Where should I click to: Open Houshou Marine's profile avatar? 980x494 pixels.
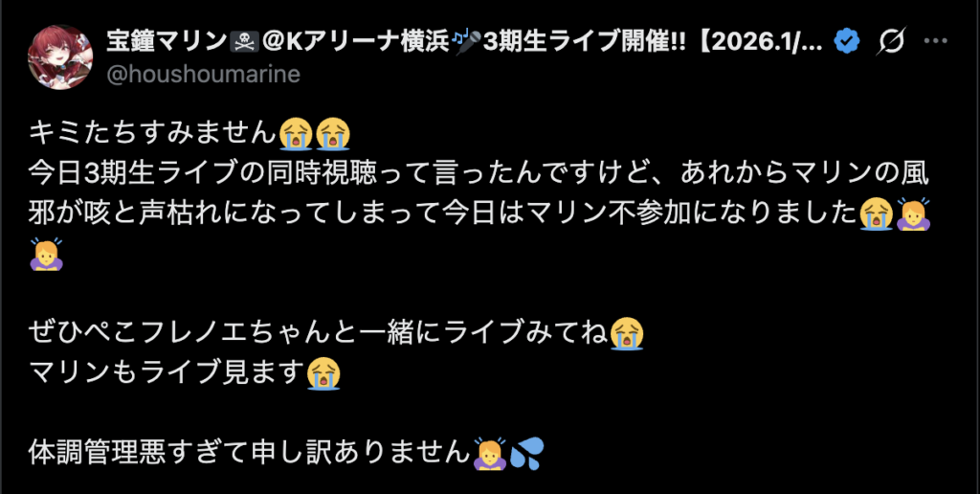60,56
